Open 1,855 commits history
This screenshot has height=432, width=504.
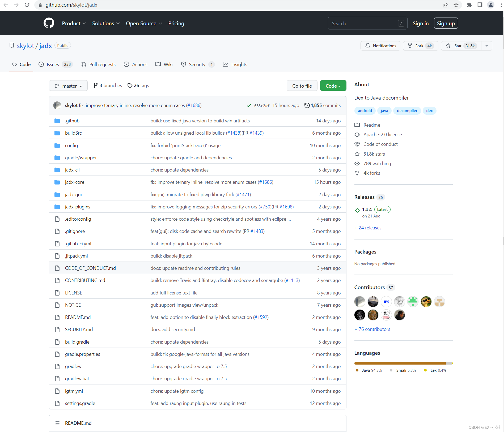click(x=323, y=105)
